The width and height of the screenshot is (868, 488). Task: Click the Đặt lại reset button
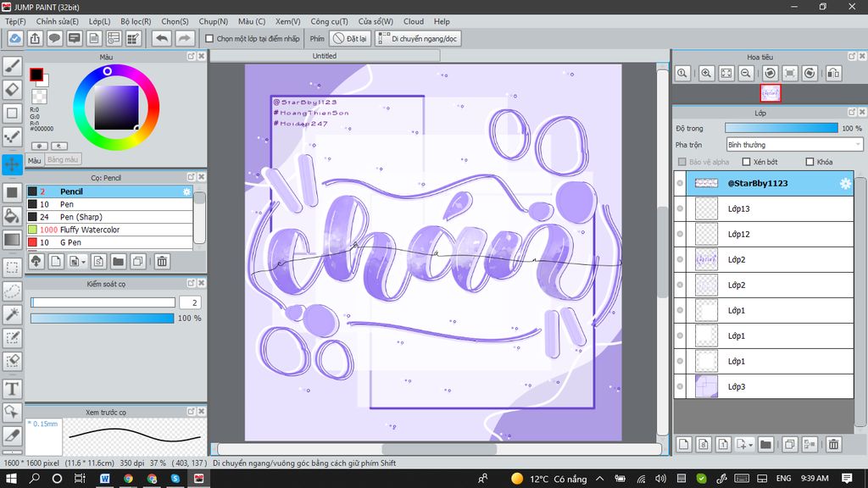(x=350, y=39)
